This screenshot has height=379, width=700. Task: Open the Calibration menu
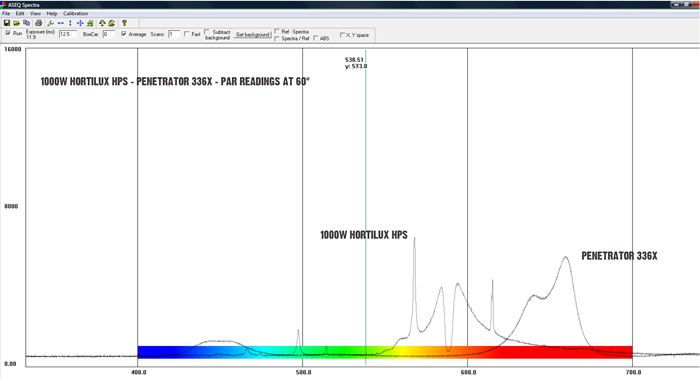tap(75, 13)
